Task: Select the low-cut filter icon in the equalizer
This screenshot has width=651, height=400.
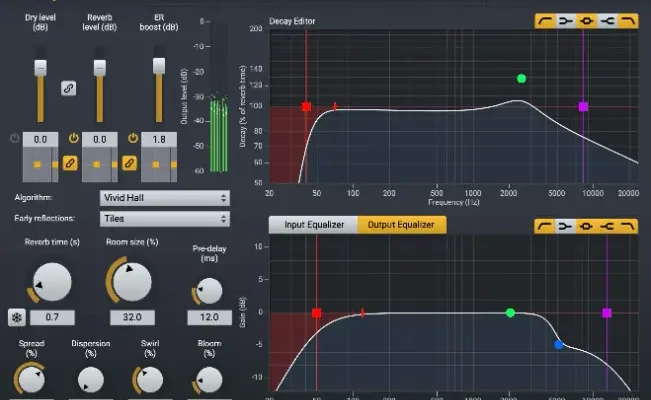Action: point(545,226)
